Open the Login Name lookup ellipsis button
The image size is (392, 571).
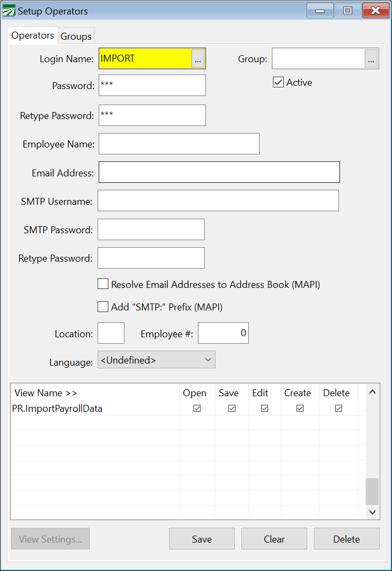(198, 59)
